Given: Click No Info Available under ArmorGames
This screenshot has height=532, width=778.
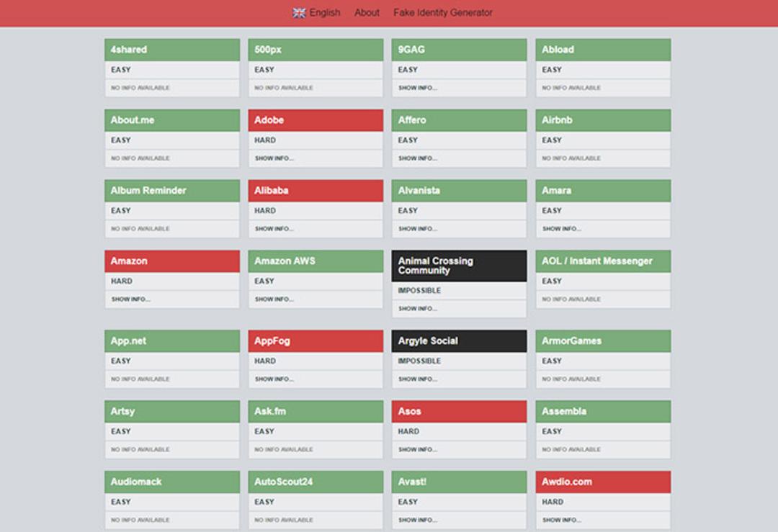Looking at the screenshot, I should point(571,379).
